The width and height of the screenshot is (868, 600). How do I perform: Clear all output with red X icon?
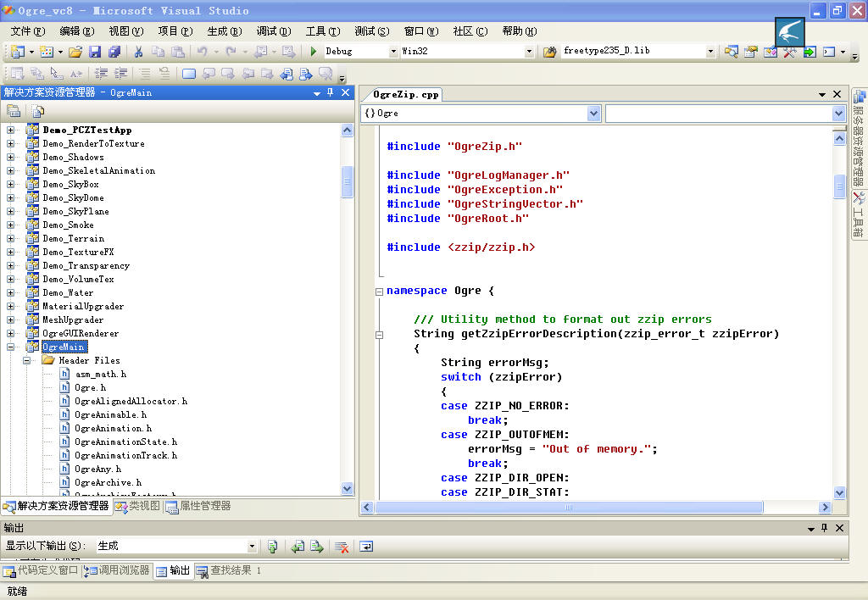point(342,547)
